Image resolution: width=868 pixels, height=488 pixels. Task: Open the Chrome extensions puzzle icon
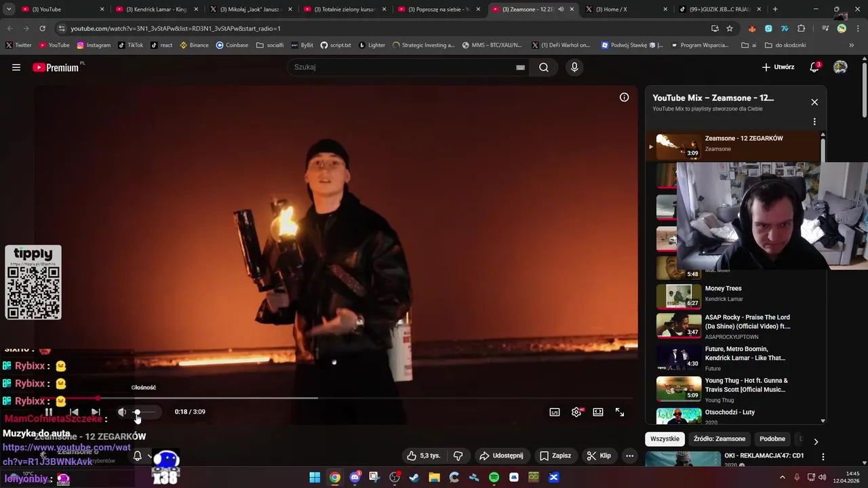point(802,28)
